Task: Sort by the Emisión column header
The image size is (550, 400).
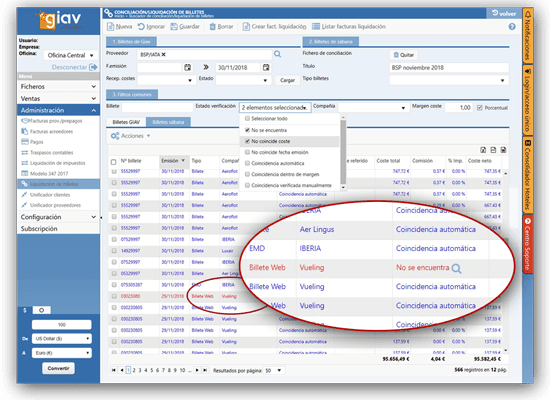Action: [173, 161]
